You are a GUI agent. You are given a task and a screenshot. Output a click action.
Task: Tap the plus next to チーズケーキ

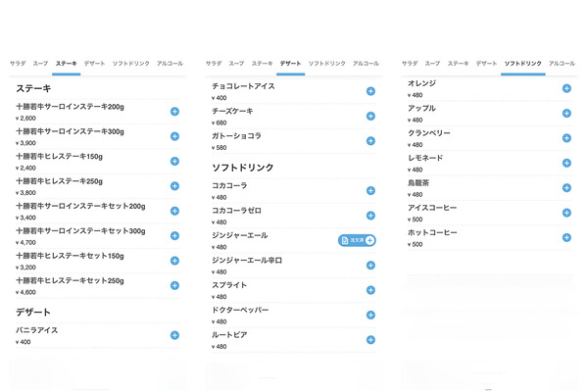(370, 116)
